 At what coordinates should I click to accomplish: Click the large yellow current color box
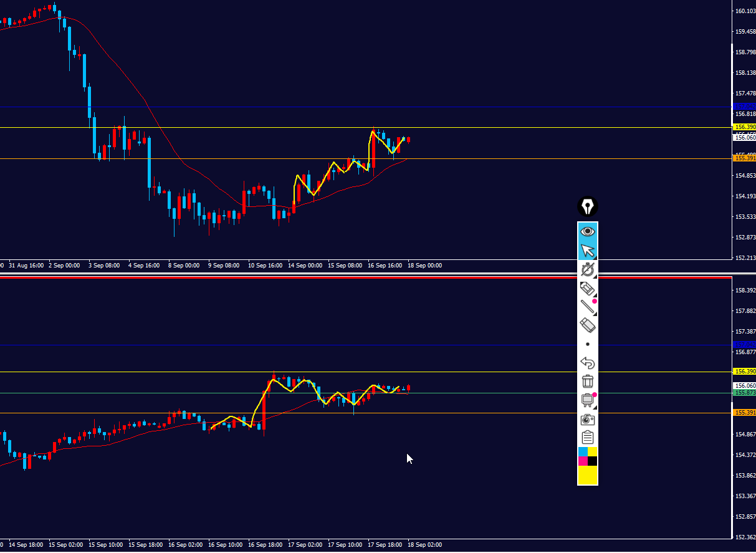tap(588, 475)
